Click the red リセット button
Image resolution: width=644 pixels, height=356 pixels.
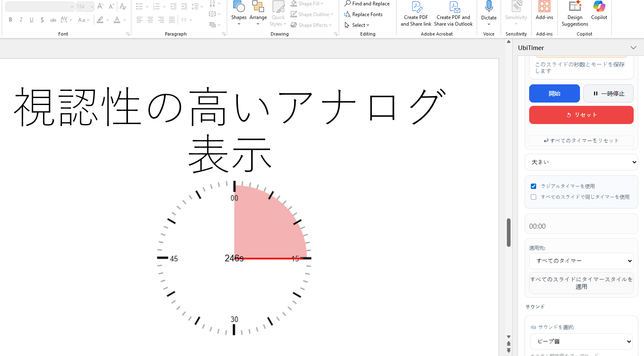(581, 115)
